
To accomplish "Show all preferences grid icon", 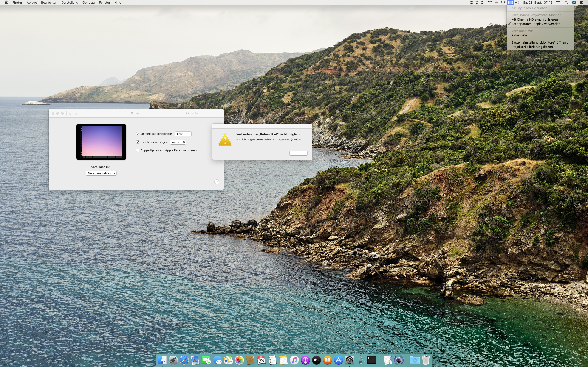I will 85,113.
